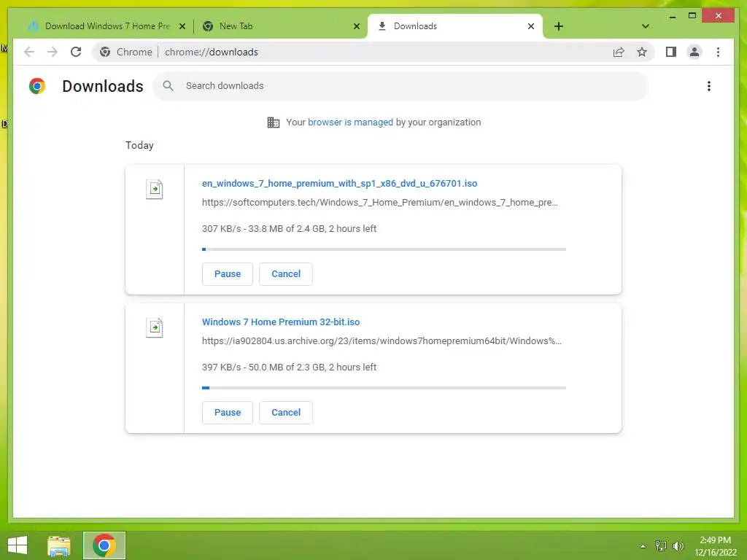The height and width of the screenshot is (560, 747).
Task: Click the browser forward arrow
Action: pos(53,52)
